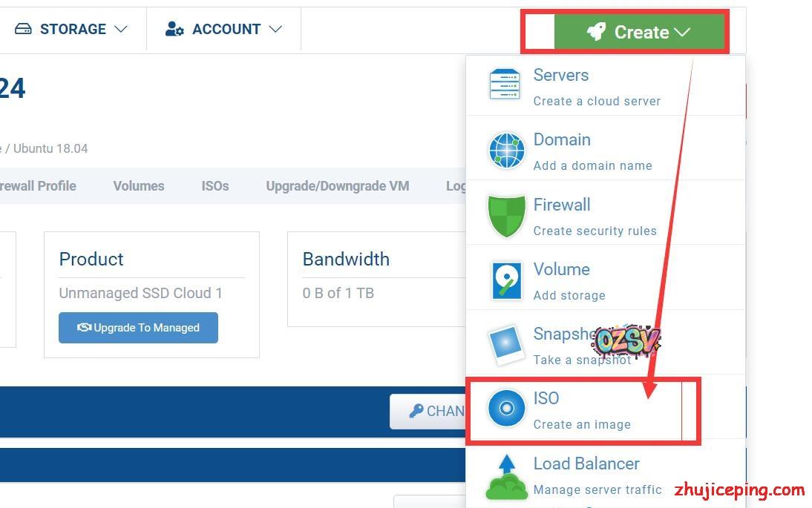Click the Servers rack icon
This screenshot has width=812, height=508.
tap(505, 85)
